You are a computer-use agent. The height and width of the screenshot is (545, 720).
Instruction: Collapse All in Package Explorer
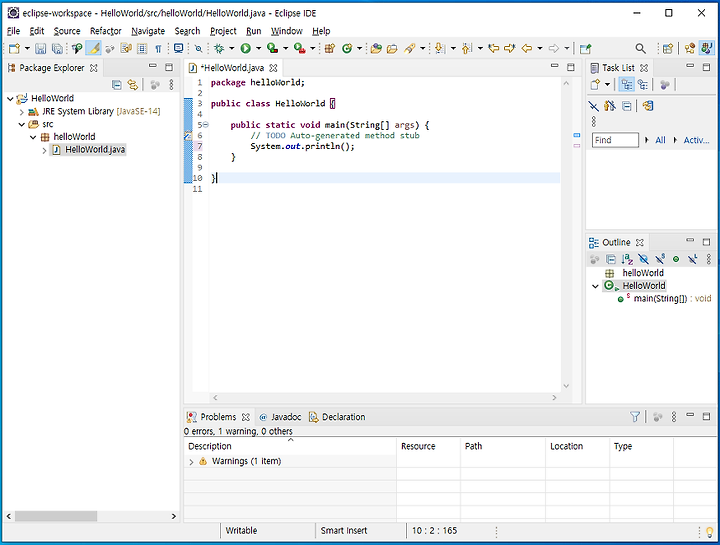click(117, 84)
